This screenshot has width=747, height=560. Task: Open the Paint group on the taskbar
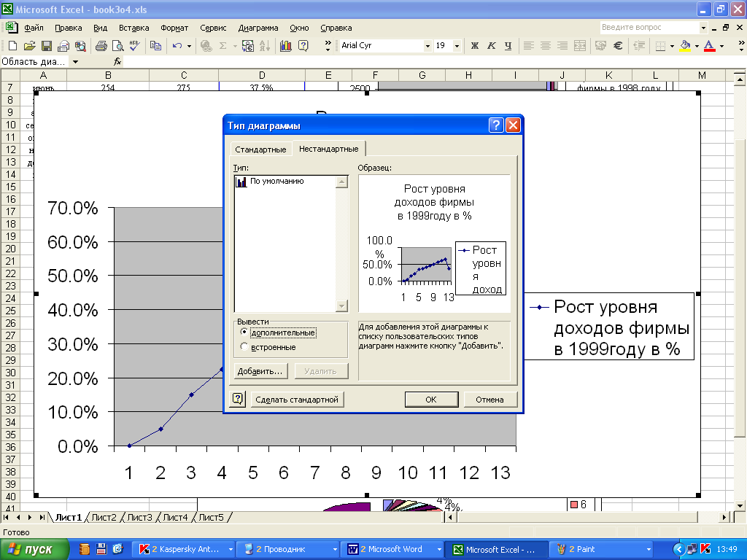601,549
